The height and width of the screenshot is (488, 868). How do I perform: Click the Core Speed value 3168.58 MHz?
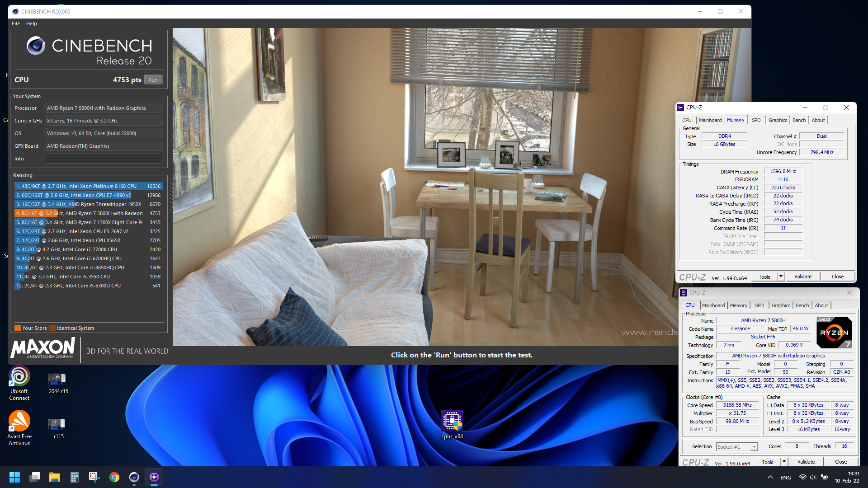(737, 405)
